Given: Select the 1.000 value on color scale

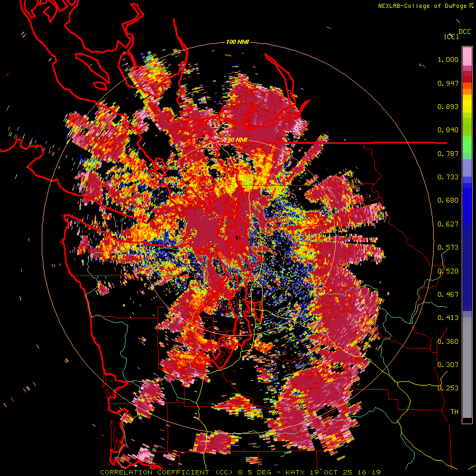Looking at the screenshot, I should 448,59.
